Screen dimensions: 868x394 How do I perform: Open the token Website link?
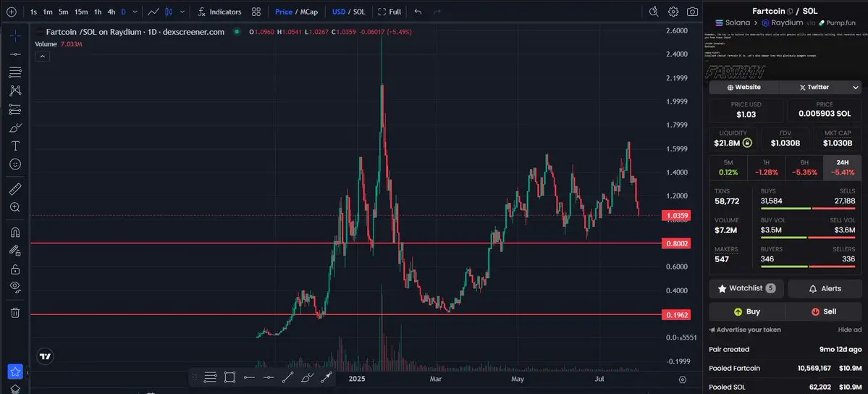coord(744,87)
